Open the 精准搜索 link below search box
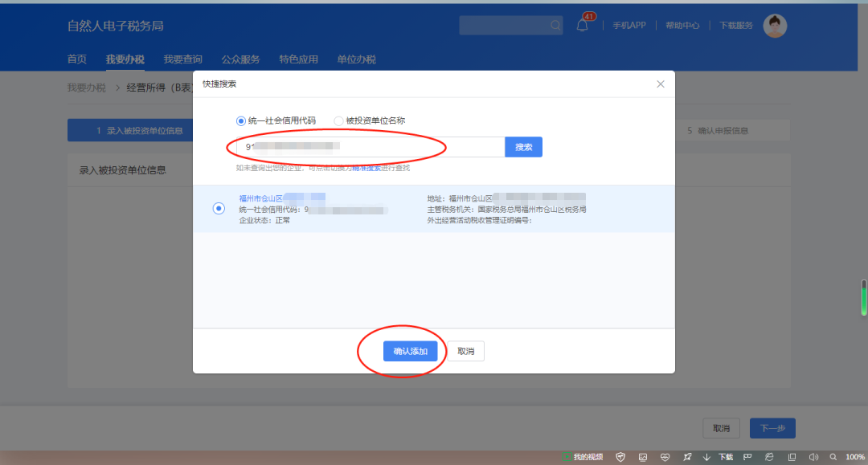 click(366, 168)
